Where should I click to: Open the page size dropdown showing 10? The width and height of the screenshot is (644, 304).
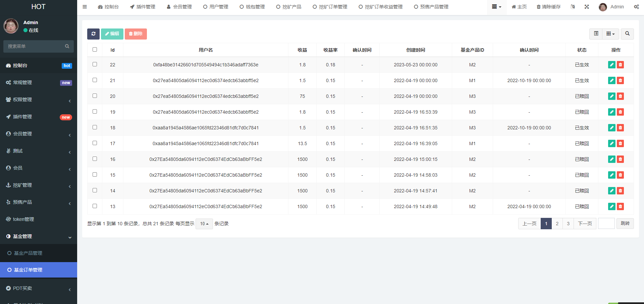point(204,224)
